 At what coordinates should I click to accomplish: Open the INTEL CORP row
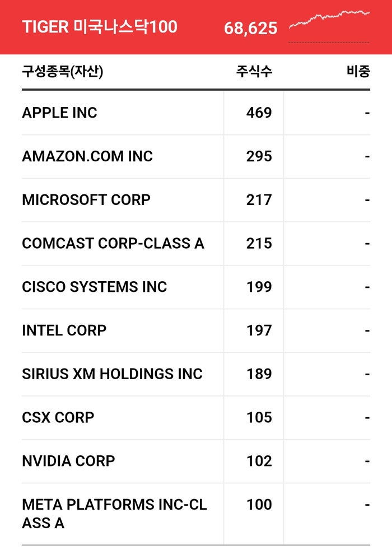tap(64, 330)
